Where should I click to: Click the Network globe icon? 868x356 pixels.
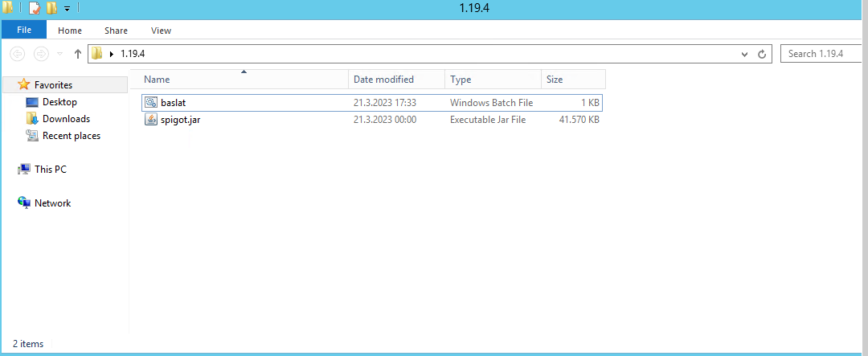(x=24, y=203)
